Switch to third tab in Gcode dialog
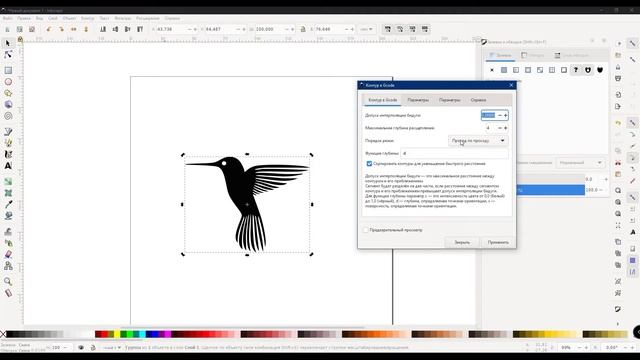 coord(449,100)
